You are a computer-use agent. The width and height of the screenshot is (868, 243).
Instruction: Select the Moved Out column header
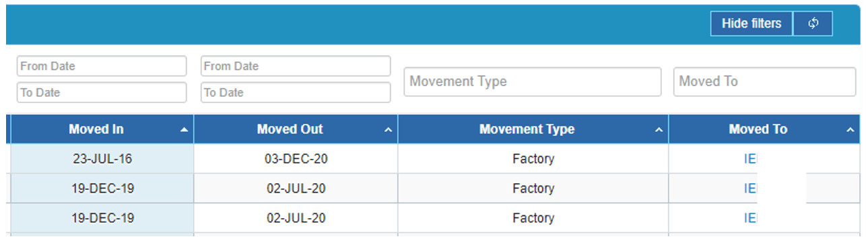click(296, 129)
